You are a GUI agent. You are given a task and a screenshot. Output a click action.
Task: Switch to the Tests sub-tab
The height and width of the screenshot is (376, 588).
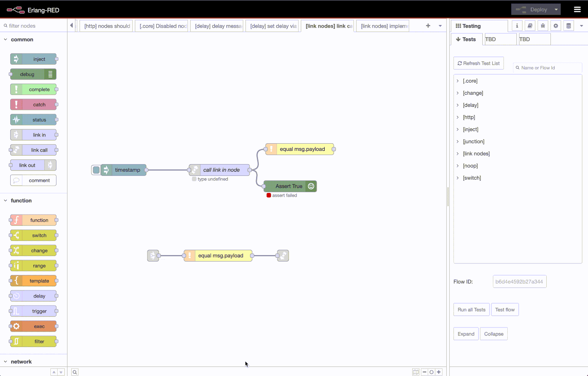tap(466, 39)
